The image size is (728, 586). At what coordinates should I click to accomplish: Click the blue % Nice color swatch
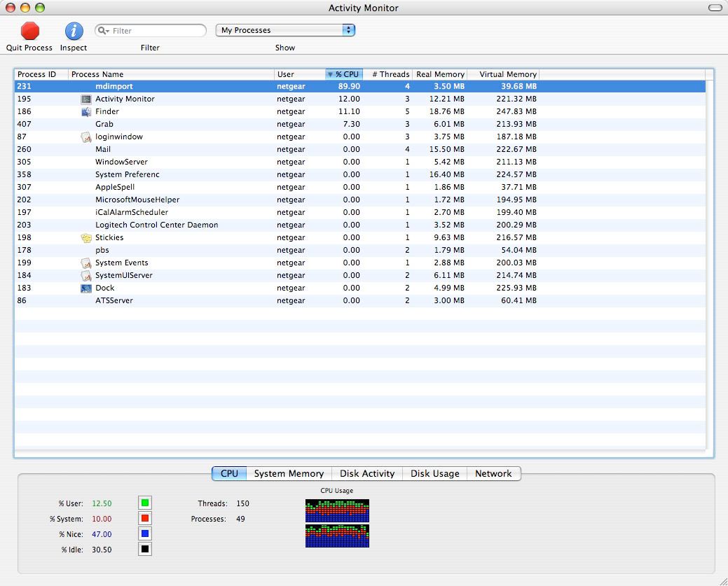coord(145,533)
